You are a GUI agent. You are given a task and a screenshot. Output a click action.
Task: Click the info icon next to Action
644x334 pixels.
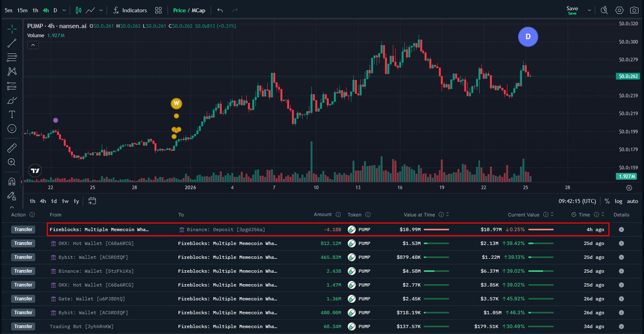[x=32, y=214]
